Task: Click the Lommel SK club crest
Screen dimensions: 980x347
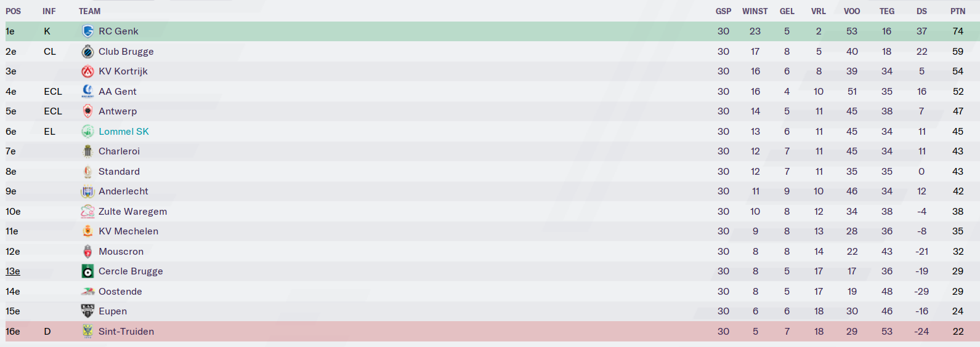Action: click(x=87, y=132)
